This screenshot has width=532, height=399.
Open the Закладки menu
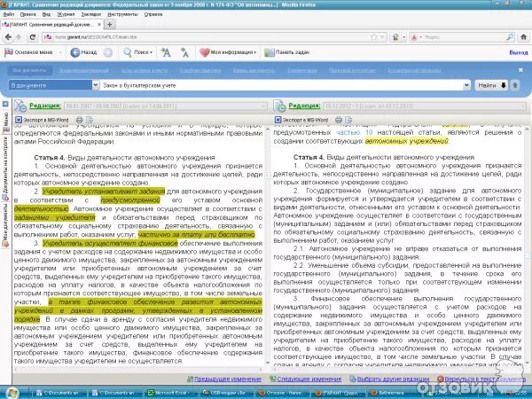(x=91, y=14)
